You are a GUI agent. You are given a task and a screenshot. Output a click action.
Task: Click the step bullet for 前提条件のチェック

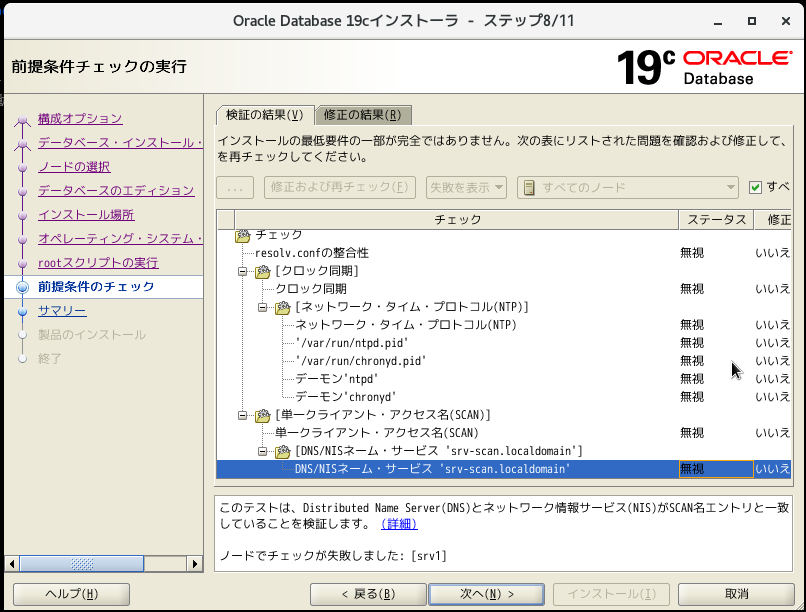[x=22, y=287]
